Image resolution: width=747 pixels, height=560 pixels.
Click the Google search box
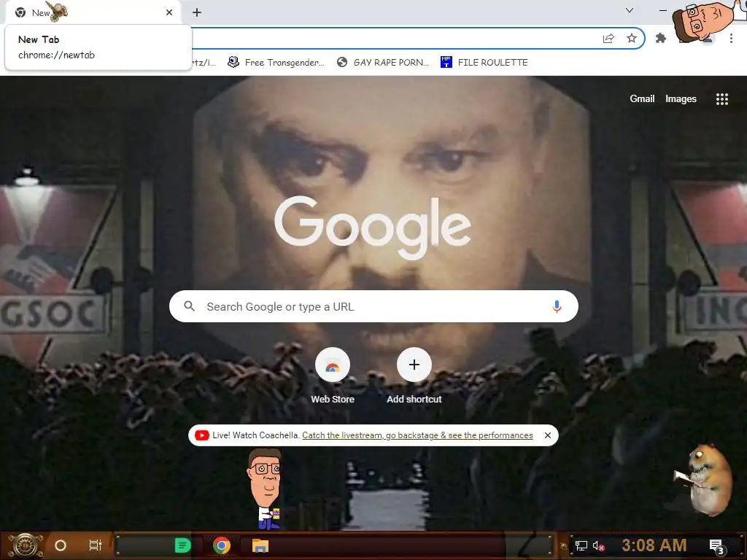[x=373, y=306]
